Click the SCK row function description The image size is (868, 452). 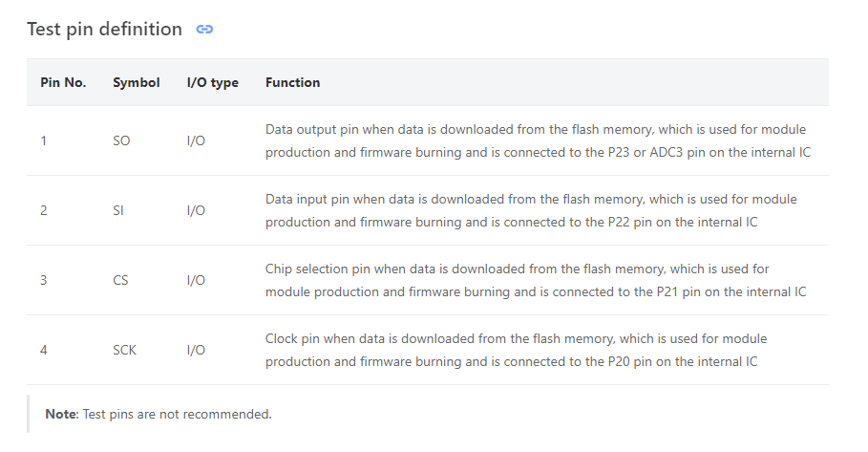tap(516, 350)
